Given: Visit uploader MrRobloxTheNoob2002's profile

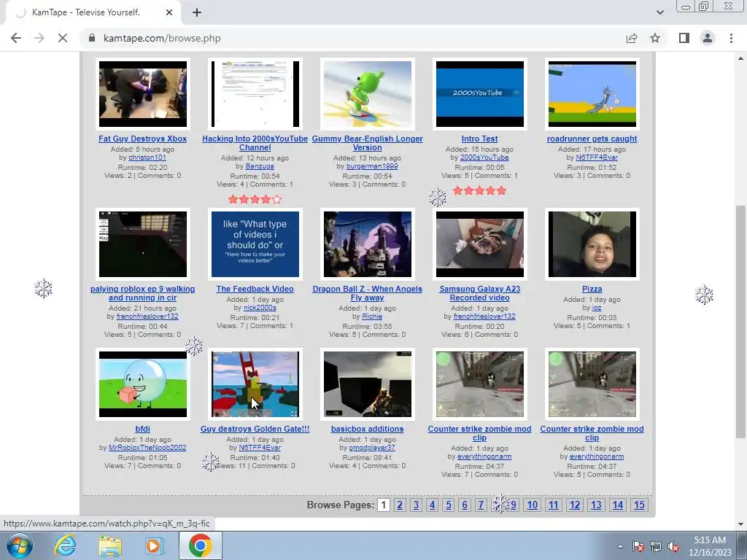Looking at the screenshot, I should click(147, 448).
